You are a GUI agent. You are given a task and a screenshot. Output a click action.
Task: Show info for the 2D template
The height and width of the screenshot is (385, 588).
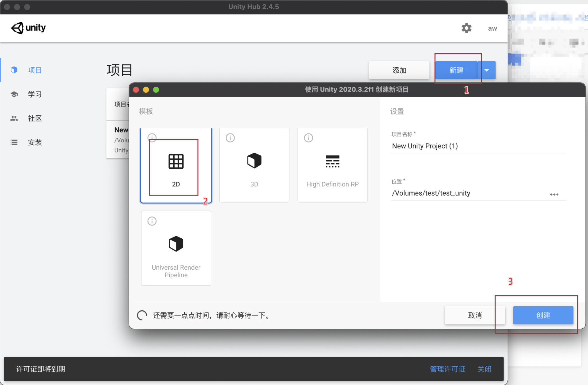click(x=152, y=138)
